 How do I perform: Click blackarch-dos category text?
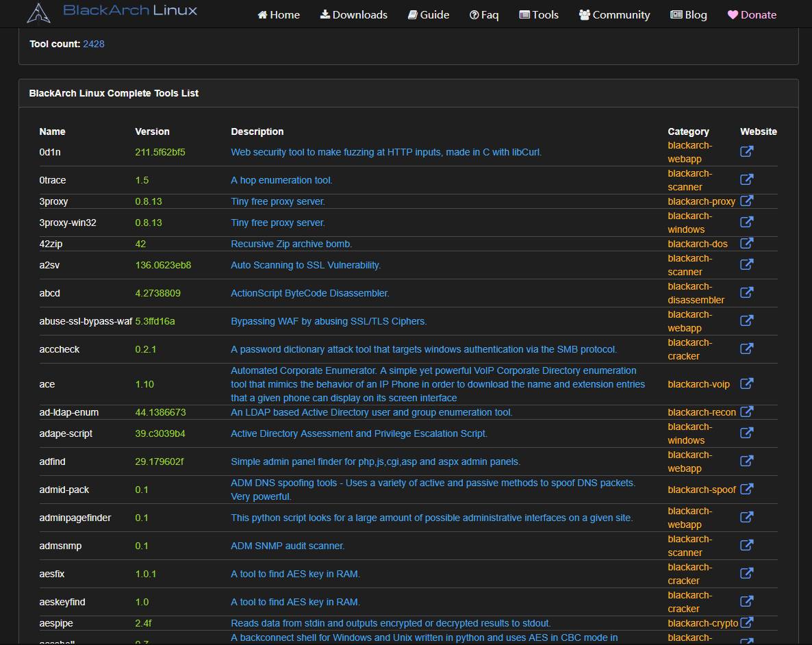click(x=698, y=244)
